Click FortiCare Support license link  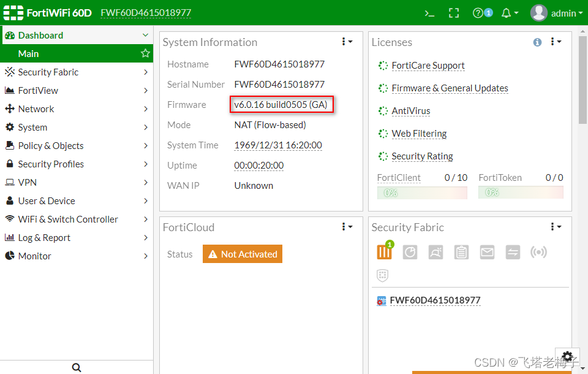point(428,66)
